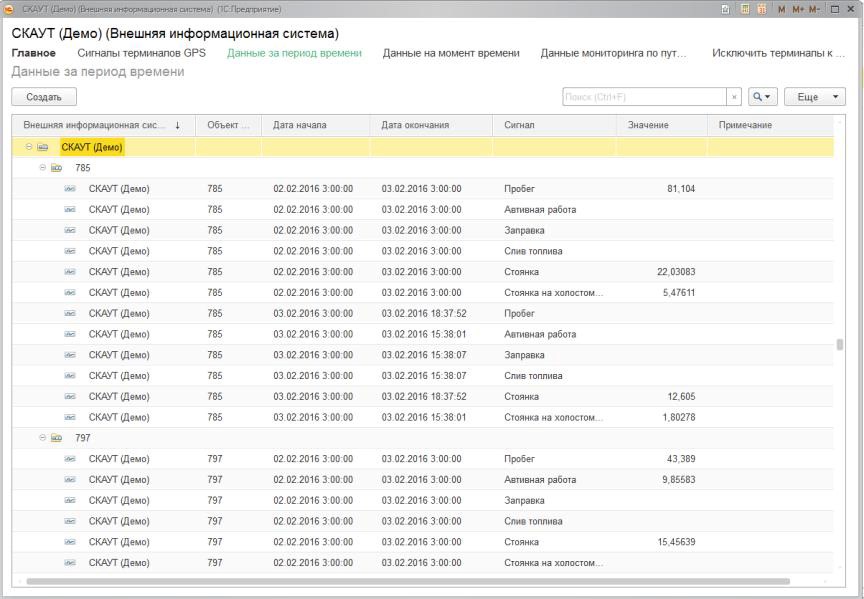Open Данные мониторинга по пут…
This screenshot has width=864, height=599.
click(x=613, y=53)
